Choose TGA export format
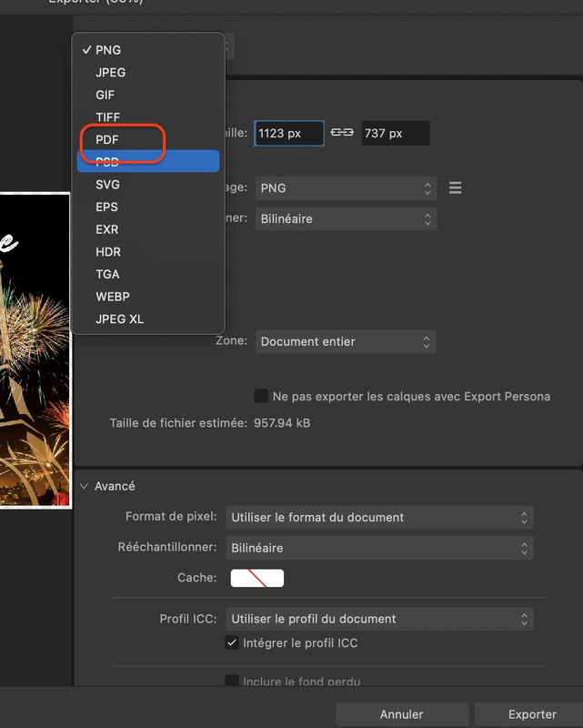 pos(148,275)
